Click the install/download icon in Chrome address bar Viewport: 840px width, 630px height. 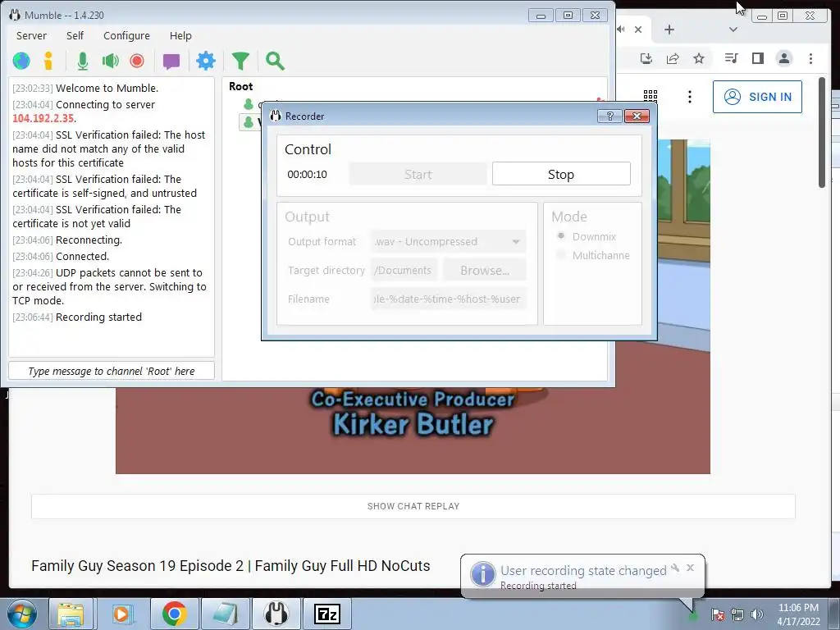pyautogui.click(x=646, y=58)
